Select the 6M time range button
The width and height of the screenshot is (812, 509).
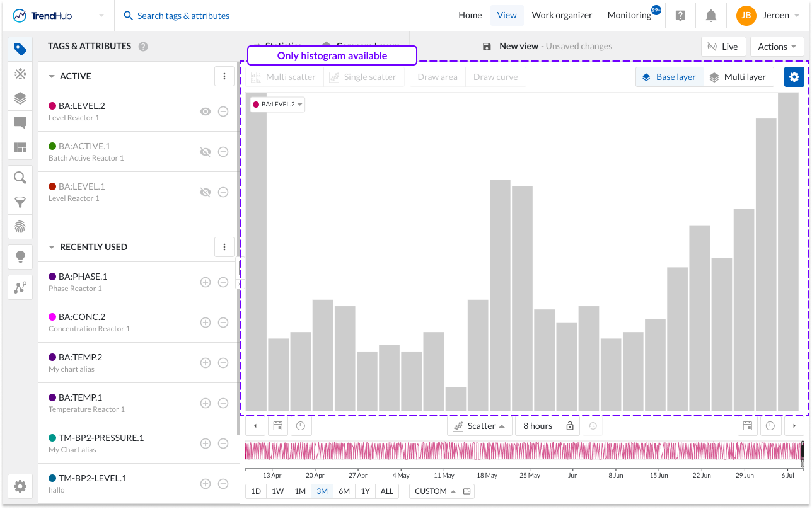(x=344, y=491)
